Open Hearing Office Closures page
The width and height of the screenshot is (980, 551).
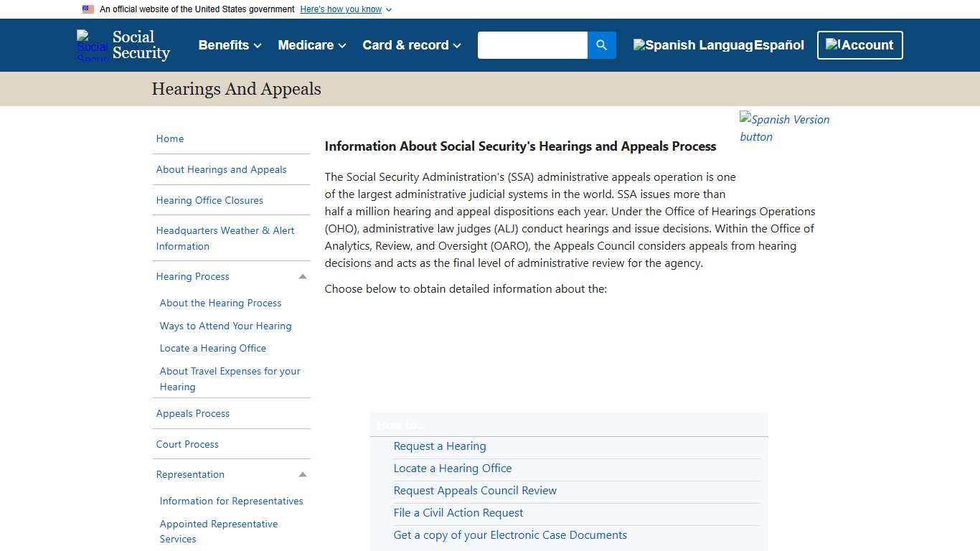(209, 200)
